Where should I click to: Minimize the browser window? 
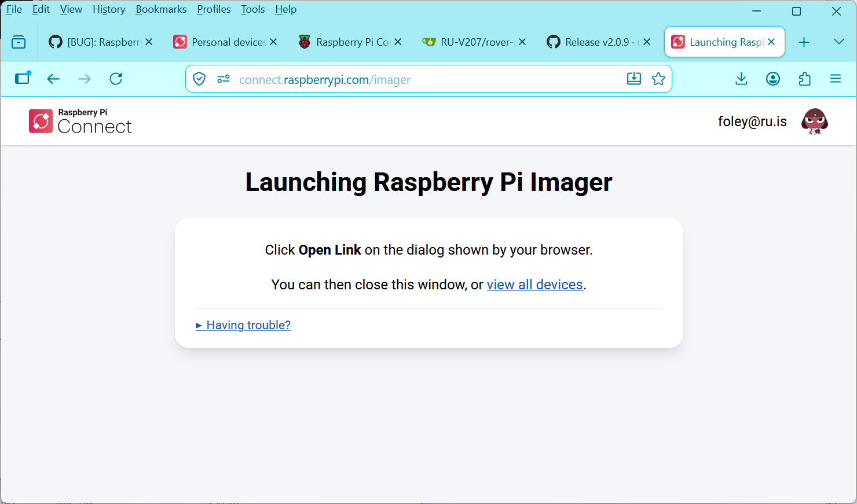756,11
